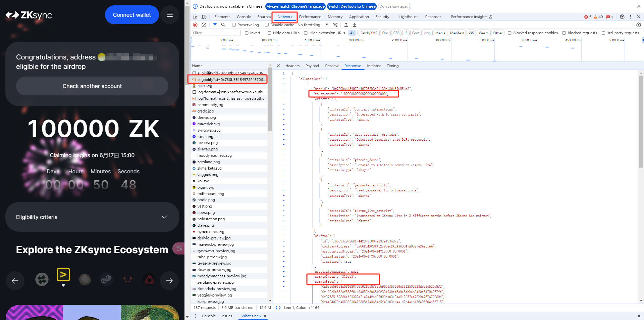Check Blocked requests
Screen dimensions: 644x320
(x=564, y=33)
